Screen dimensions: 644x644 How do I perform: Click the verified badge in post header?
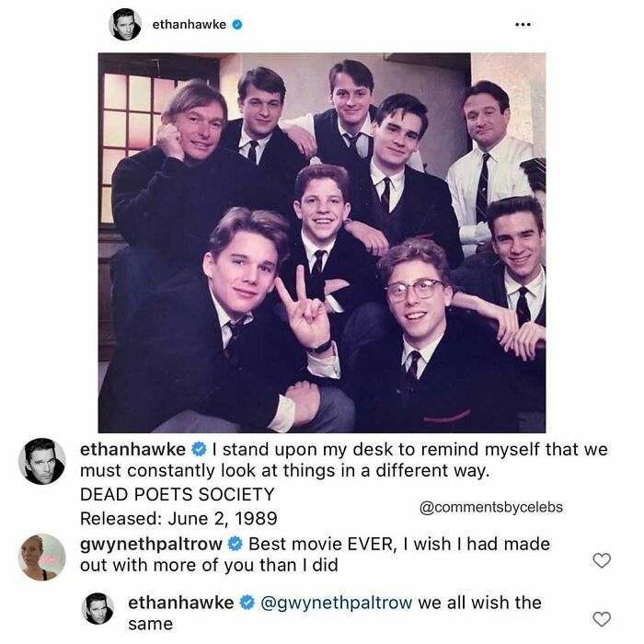tap(236, 26)
